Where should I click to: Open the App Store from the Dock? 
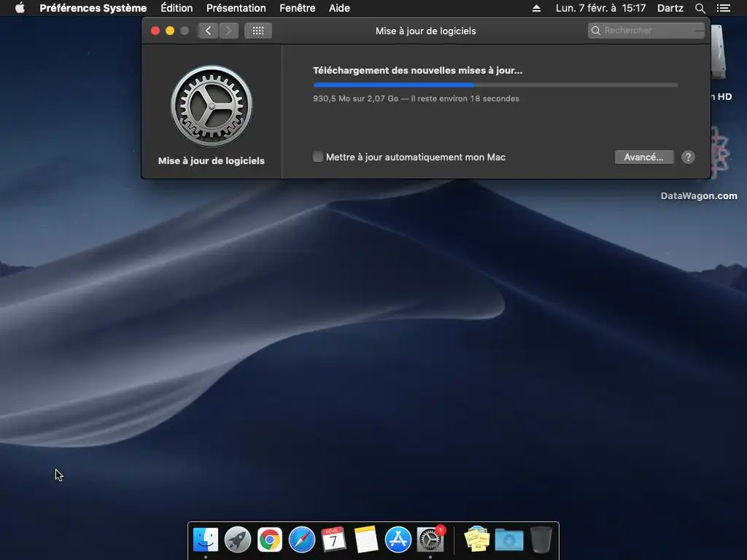398,540
